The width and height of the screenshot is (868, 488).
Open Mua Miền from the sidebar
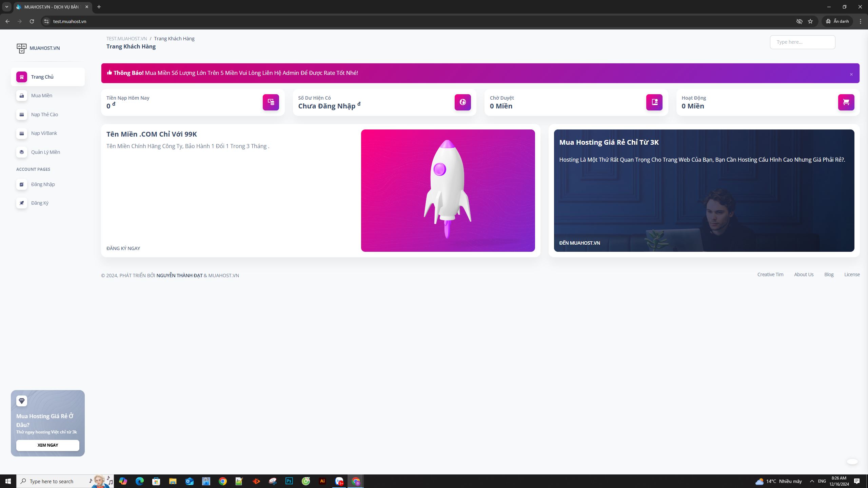[41, 96]
